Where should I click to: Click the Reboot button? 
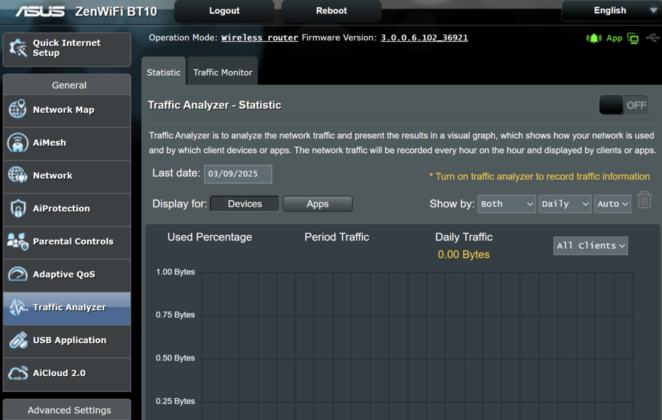coord(331,11)
